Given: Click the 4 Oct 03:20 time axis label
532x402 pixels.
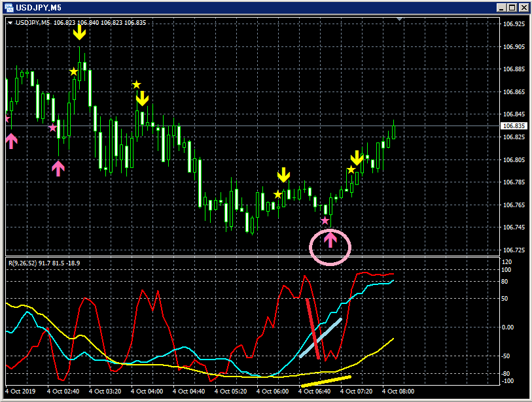Looking at the screenshot, I should point(105,392).
